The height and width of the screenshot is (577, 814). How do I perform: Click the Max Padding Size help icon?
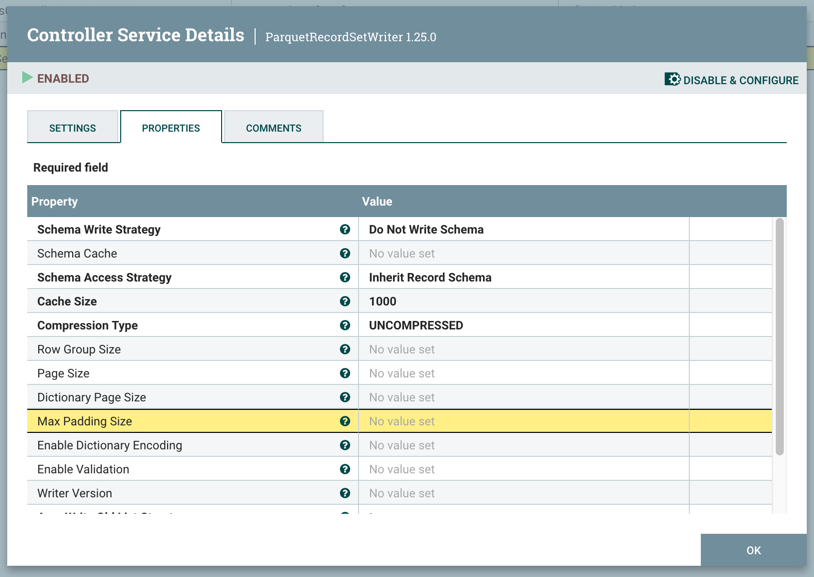click(345, 422)
